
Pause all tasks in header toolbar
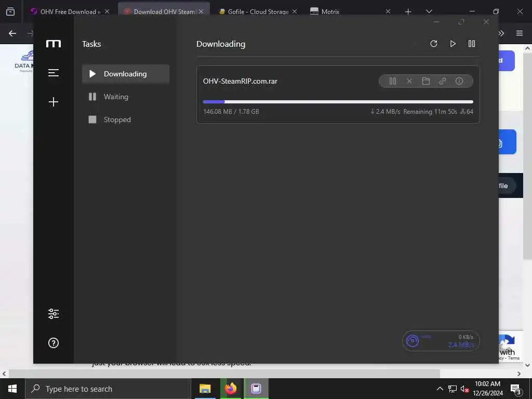click(x=472, y=44)
